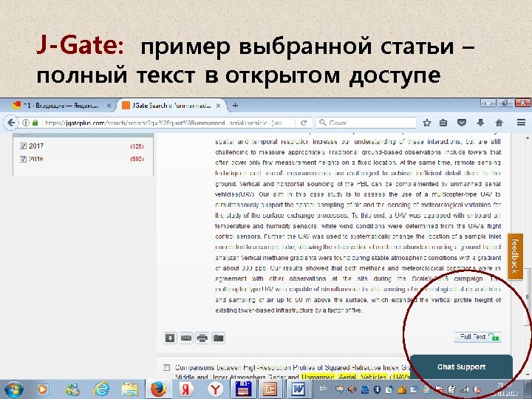Open the floppy-disk application in taskbar

[243, 389]
